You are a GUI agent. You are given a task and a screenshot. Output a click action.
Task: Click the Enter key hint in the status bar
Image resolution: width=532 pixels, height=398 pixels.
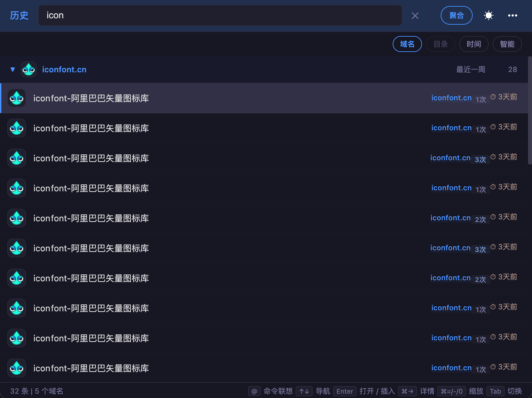(x=345, y=391)
